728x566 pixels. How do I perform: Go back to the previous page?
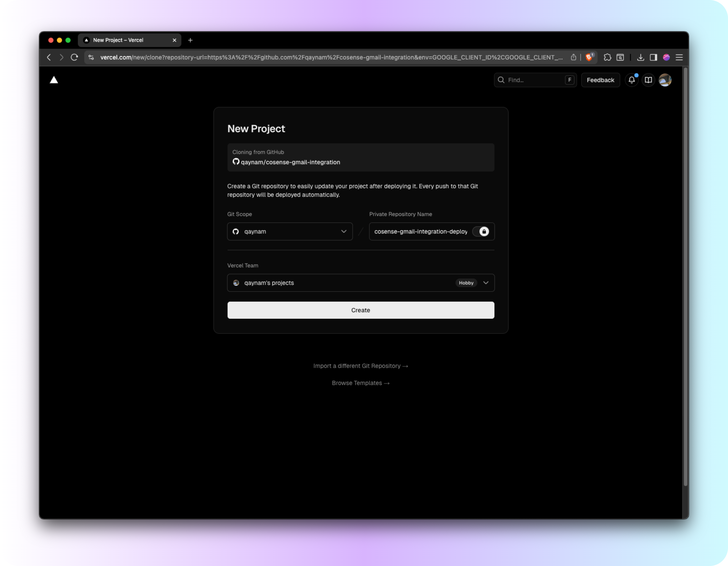coord(49,57)
